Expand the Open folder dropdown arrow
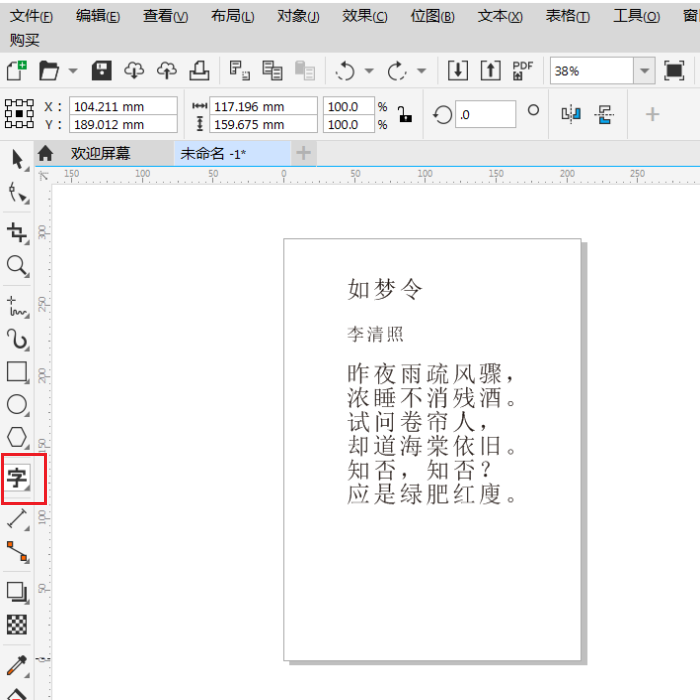 [73, 71]
